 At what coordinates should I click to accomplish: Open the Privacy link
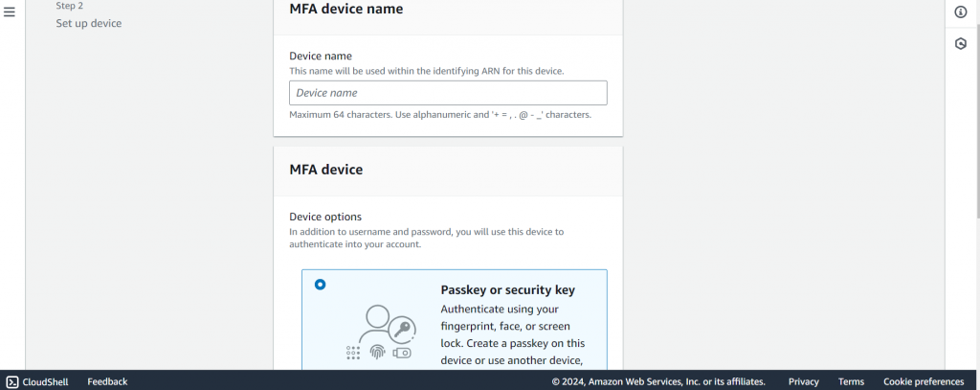(x=803, y=381)
